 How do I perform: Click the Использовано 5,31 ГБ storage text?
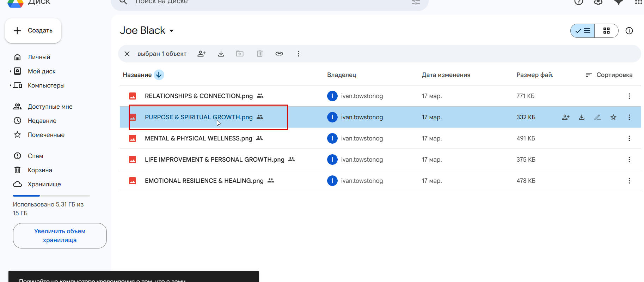tap(48, 209)
